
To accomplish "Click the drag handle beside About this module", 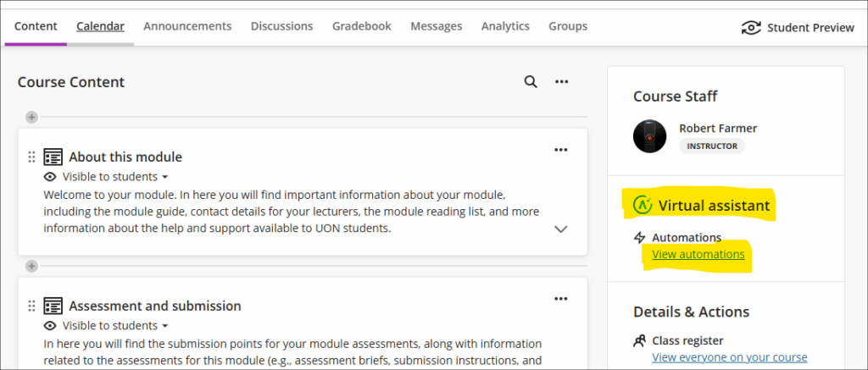I will click(32, 157).
